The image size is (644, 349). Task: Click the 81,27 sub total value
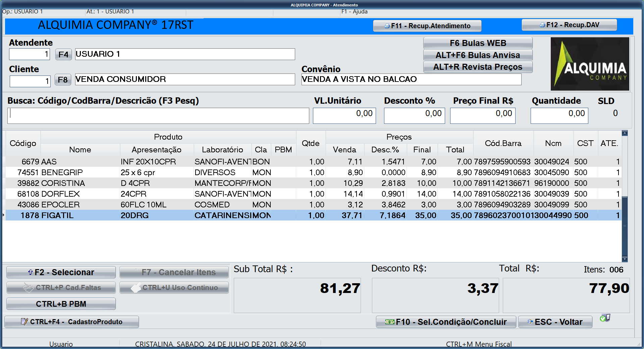[x=340, y=288]
